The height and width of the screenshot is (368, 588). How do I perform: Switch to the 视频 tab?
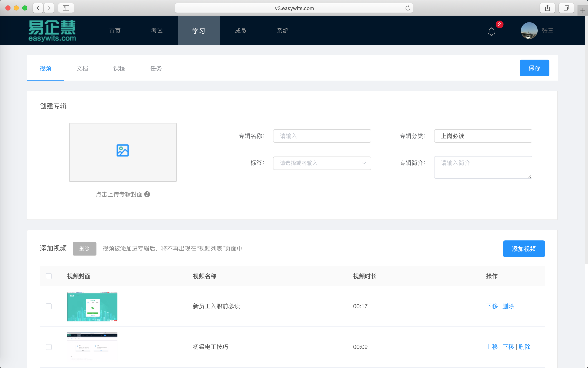click(x=45, y=68)
